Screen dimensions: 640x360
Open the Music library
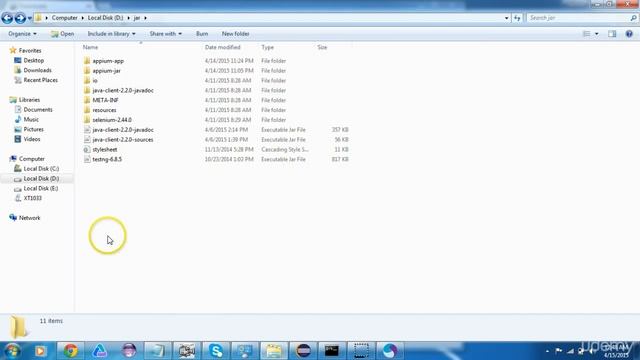pyautogui.click(x=31, y=119)
